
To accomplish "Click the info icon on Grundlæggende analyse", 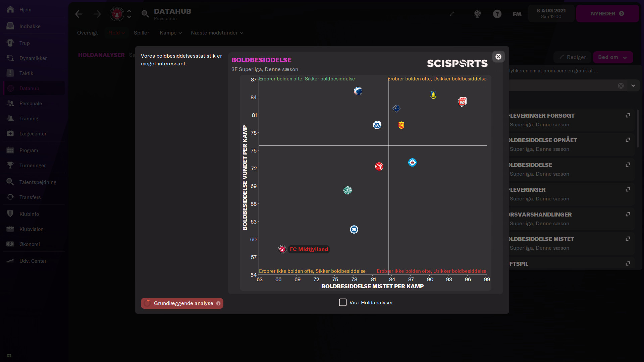I will [218, 303].
